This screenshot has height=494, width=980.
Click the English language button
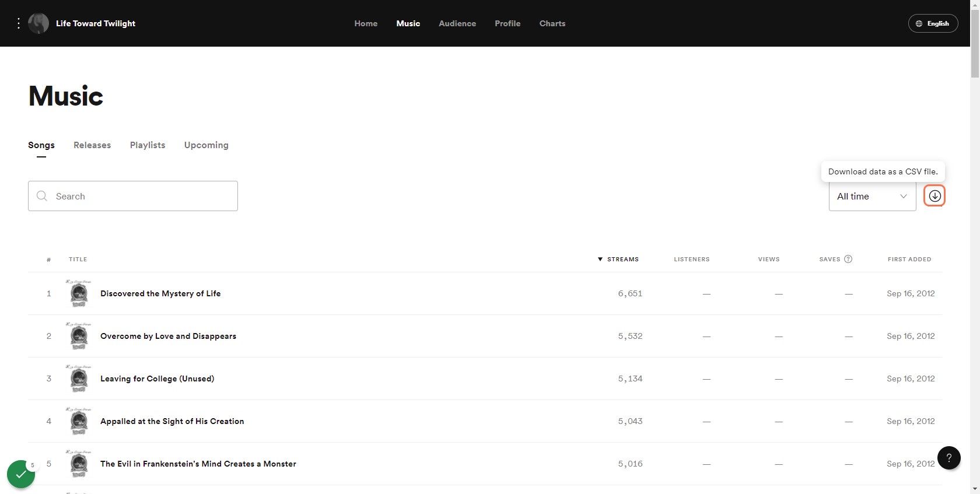click(x=933, y=23)
